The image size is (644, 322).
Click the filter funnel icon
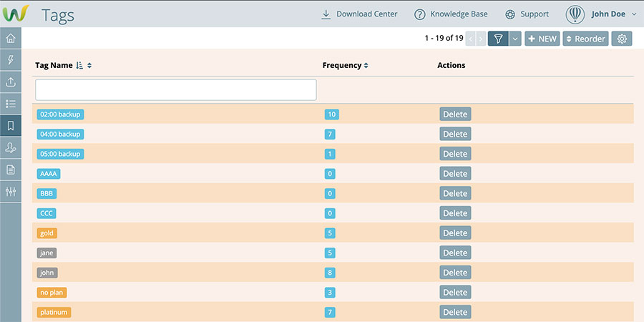click(x=498, y=39)
